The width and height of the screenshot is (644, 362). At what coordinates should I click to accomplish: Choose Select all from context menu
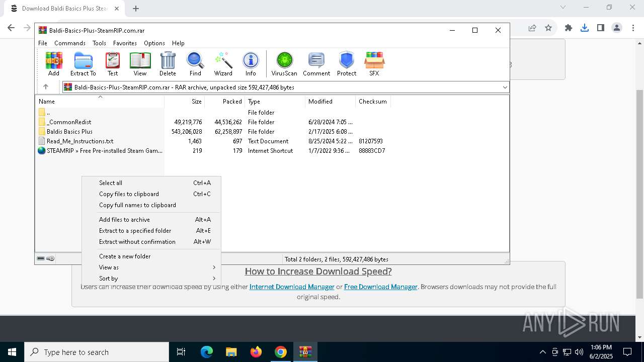[x=151, y=183]
